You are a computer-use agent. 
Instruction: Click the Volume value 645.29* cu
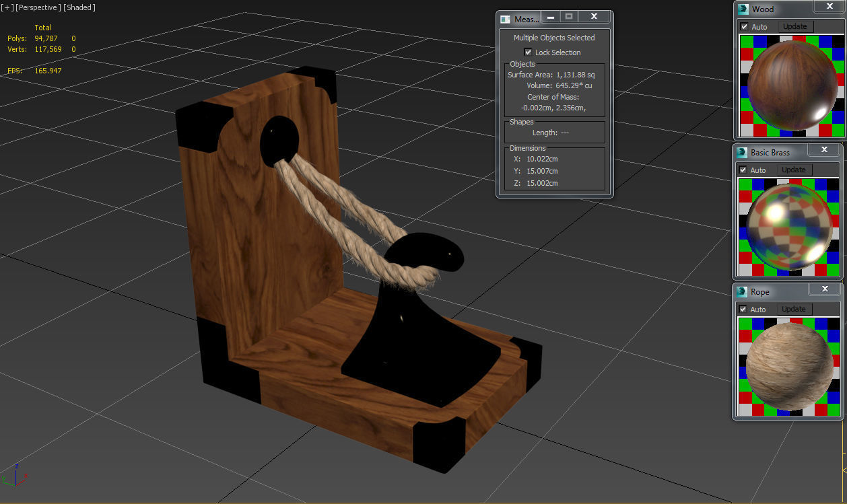[x=574, y=85]
